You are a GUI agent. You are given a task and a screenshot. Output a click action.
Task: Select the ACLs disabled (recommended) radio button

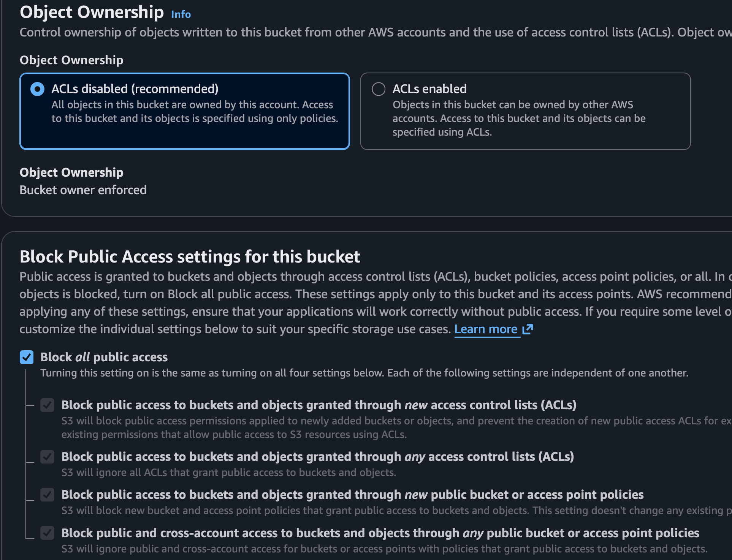(x=37, y=89)
